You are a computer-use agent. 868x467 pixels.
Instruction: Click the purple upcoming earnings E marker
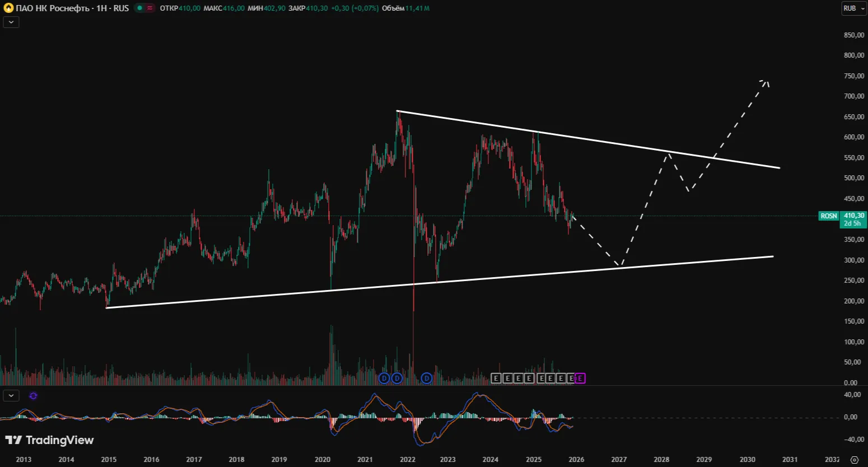point(580,379)
